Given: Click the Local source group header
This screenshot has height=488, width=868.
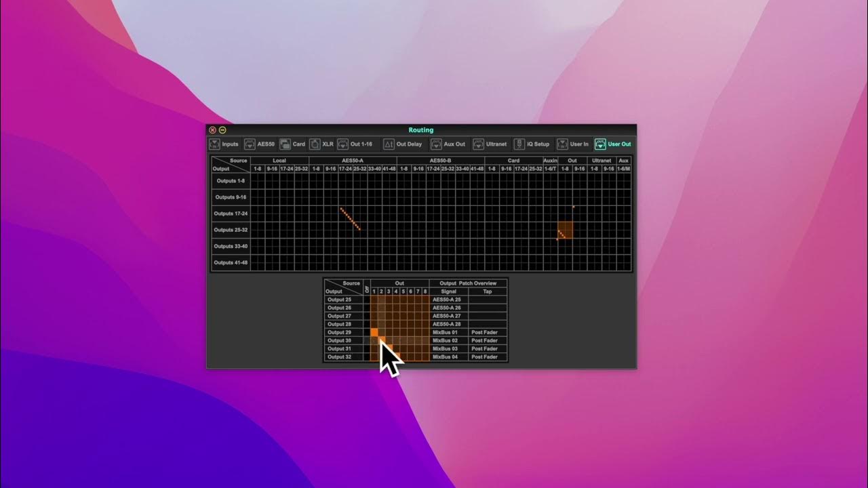Looking at the screenshot, I should coord(279,161).
